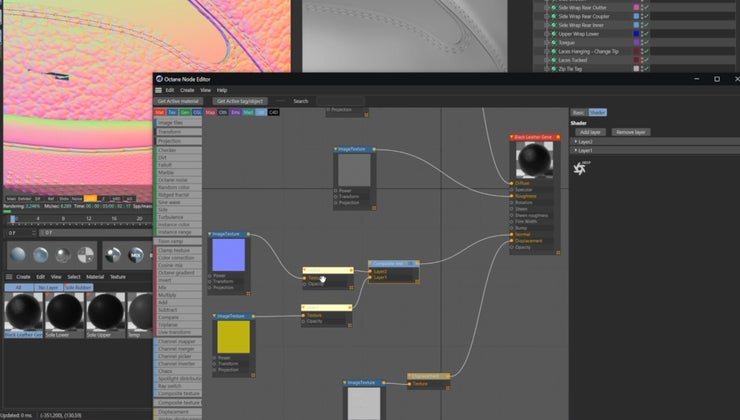The height and width of the screenshot is (420, 740).
Task: Select Sole Lower material thumbnail
Action: pyautogui.click(x=64, y=314)
